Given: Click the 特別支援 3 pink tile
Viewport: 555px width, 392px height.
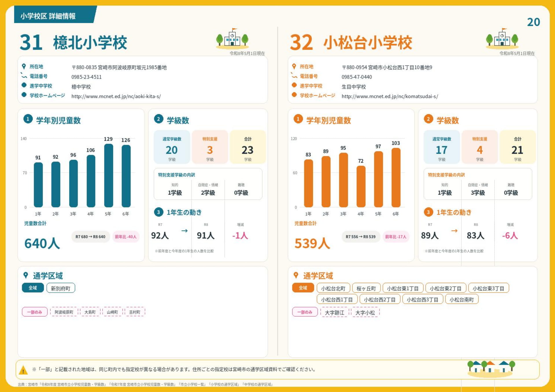Looking at the screenshot, I should pyautogui.click(x=210, y=147).
